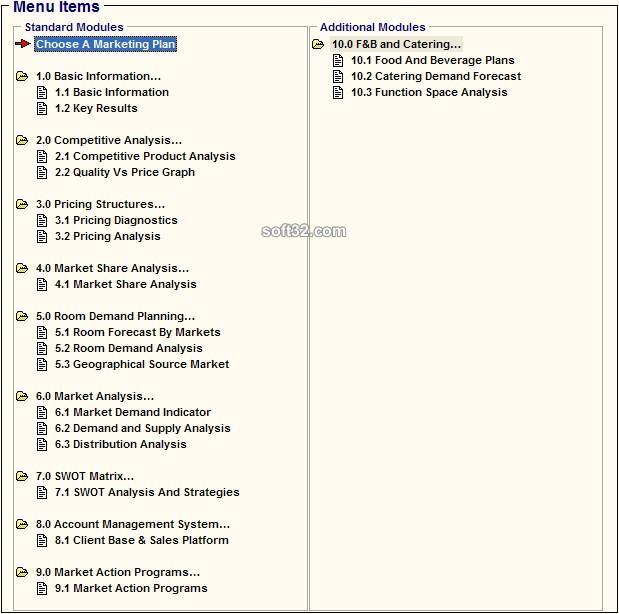Expand 9.0 Market Action Programs... group
The image size is (619, 614).
tap(118, 572)
